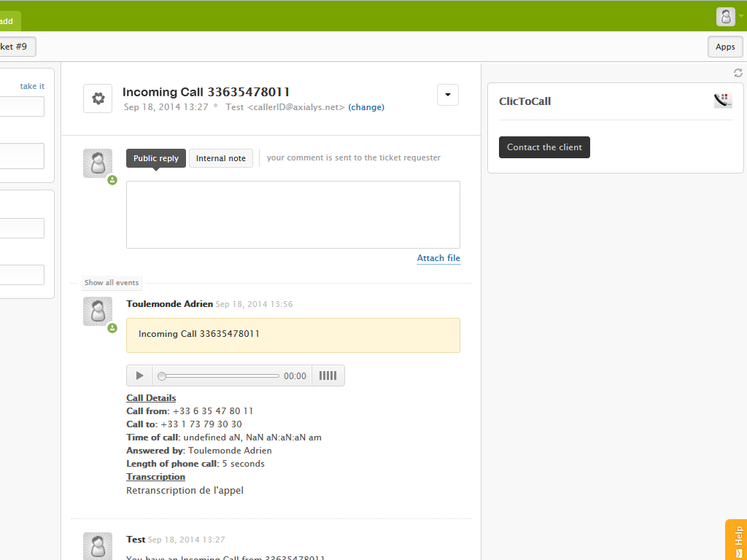747x560 pixels.
Task: Click inside the reply comment text box
Action: [x=293, y=214]
